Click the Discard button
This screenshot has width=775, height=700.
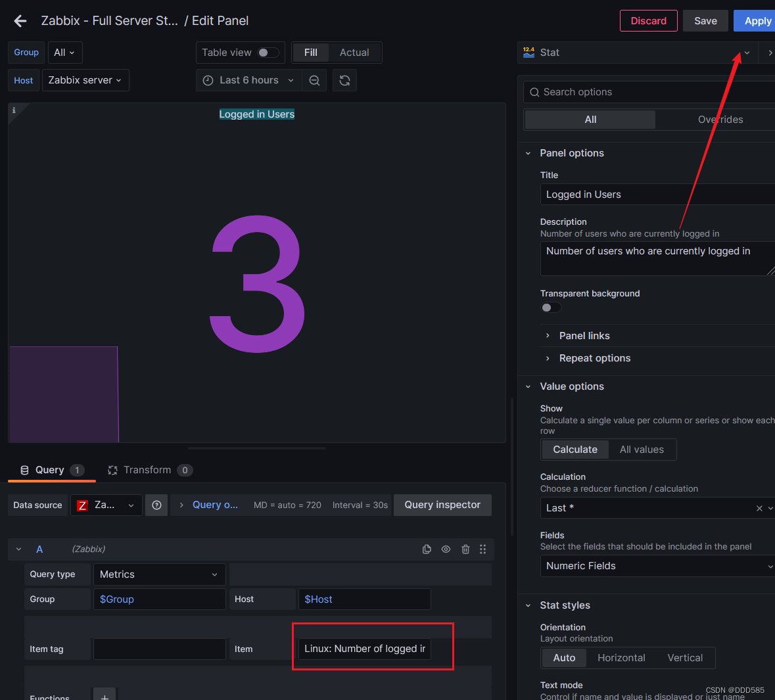(649, 21)
